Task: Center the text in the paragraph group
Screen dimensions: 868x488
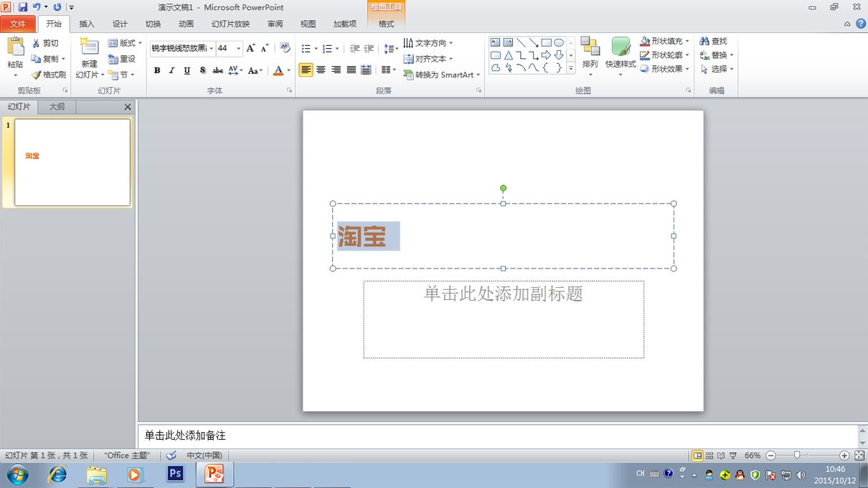Action: 321,70
